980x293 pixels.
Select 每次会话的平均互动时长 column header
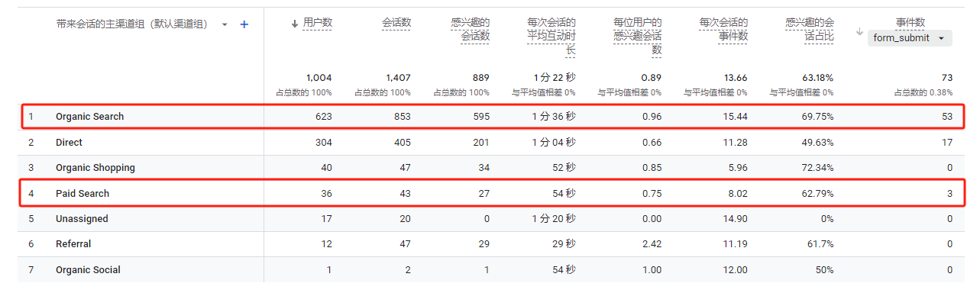pyautogui.click(x=552, y=36)
